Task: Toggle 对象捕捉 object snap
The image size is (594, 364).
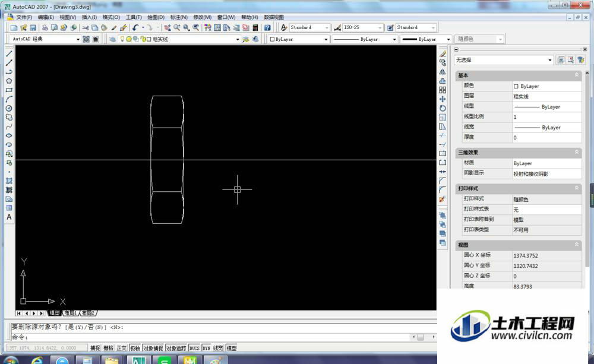Action: coord(153,348)
